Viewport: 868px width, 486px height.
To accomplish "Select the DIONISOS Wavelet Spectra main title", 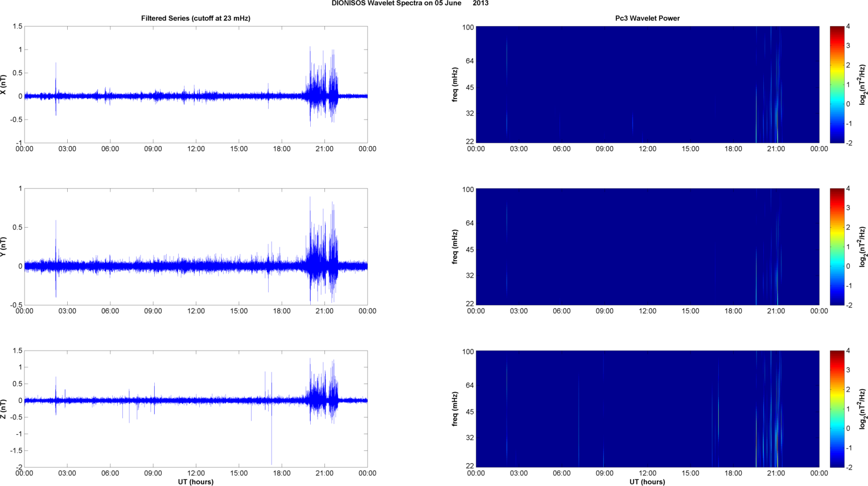I will [410, 3].
